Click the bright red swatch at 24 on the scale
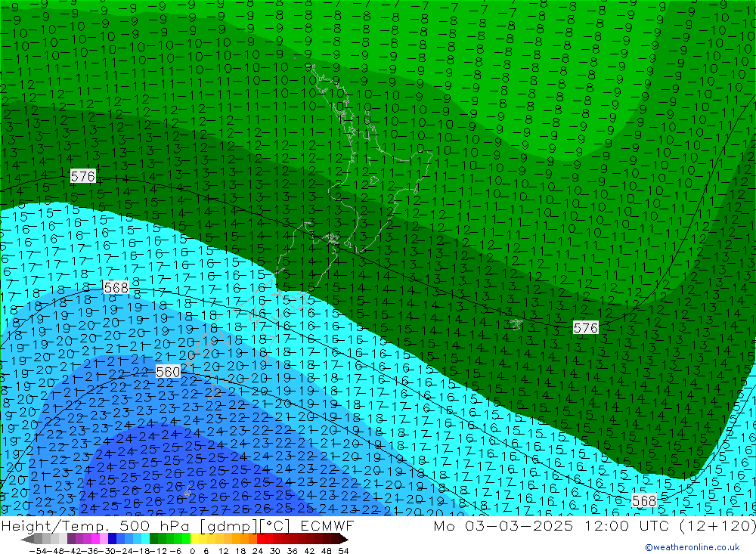This screenshot has width=756, height=554. [x=261, y=539]
